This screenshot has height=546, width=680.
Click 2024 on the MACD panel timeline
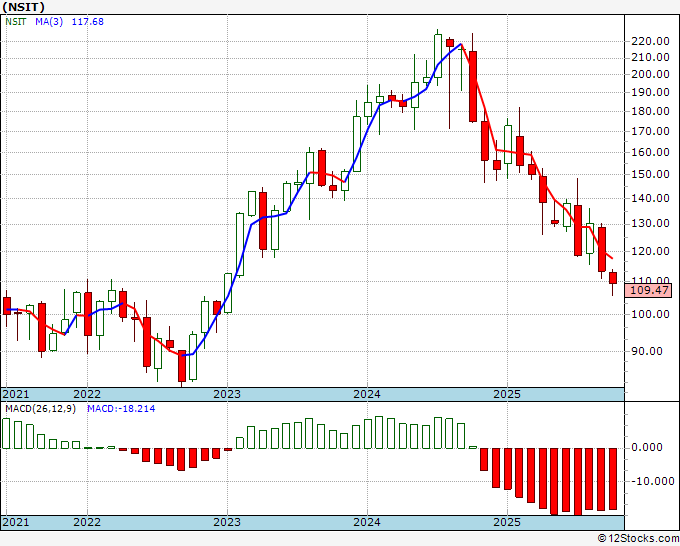click(x=367, y=522)
